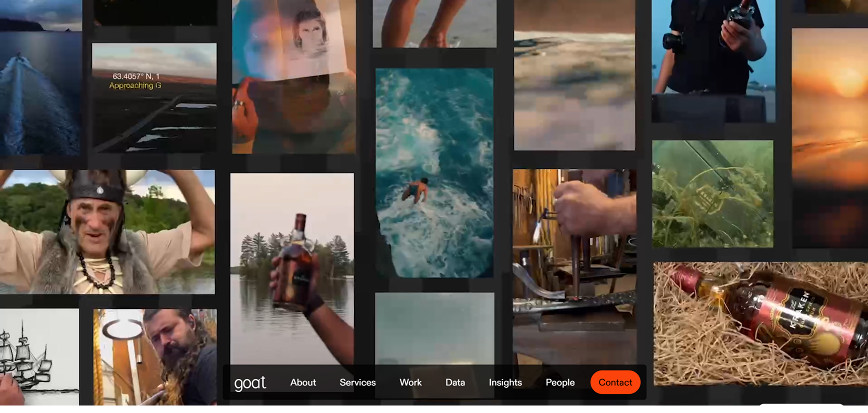Select the bearded man in workshop thumbnail

click(155, 357)
